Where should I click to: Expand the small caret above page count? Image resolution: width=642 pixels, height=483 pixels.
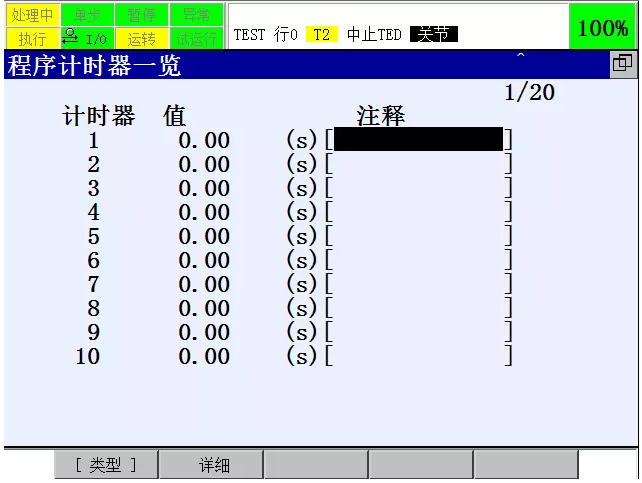click(x=521, y=55)
